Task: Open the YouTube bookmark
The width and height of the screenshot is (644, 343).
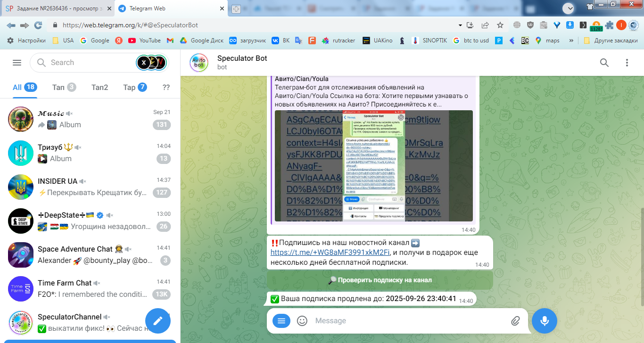Action: pos(144,41)
